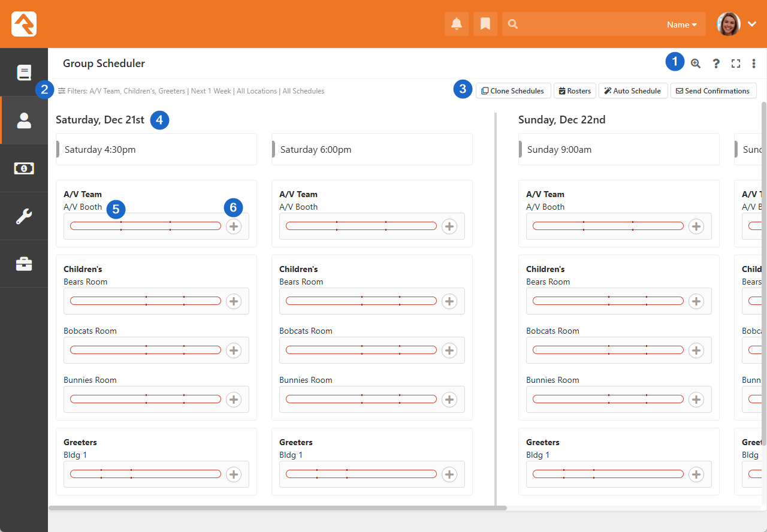Viewport: 767px width, 532px height.
Task: Click the horizontal scrollbar at bottom
Action: [x=277, y=508]
